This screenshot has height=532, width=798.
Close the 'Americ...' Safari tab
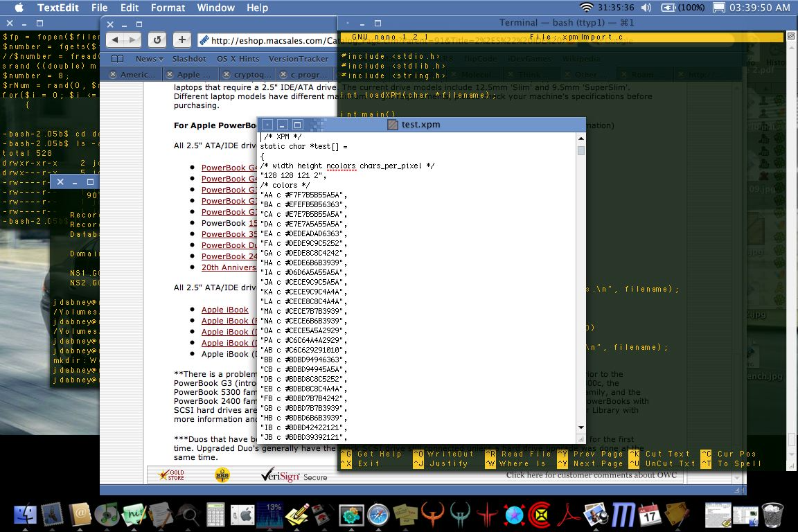[112, 75]
